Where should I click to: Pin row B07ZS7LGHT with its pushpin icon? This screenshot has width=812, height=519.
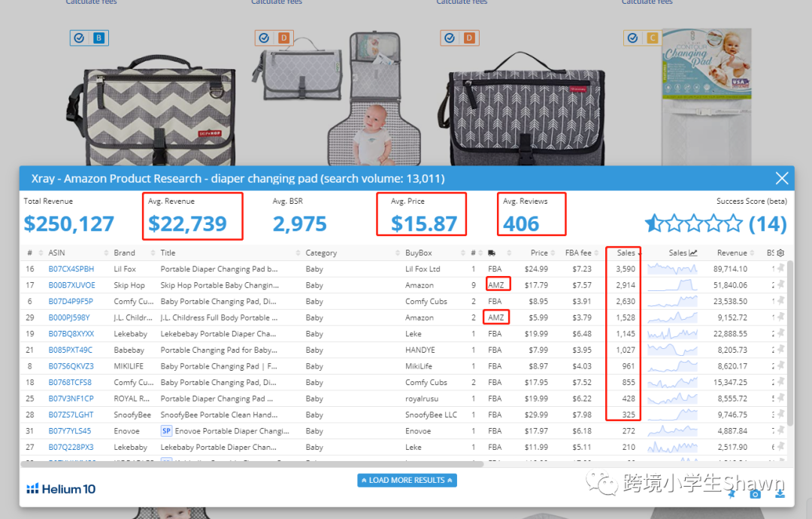[780, 414]
